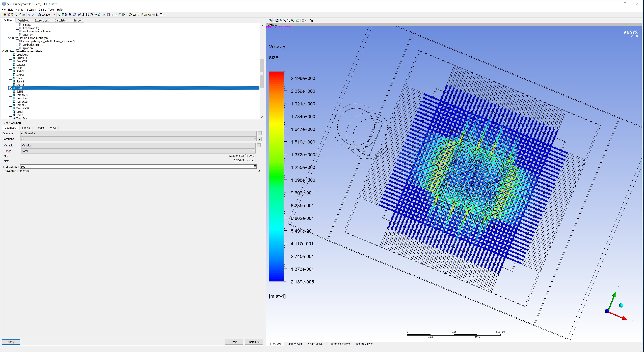Click the Volume Rendering toolbar icon
Viewport: 644px width, 352px height.
[x=74, y=15]
